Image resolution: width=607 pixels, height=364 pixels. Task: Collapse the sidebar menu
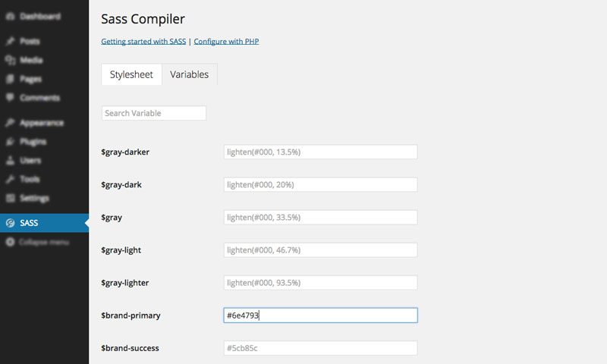pyautogui.click(x=37, y=242)
